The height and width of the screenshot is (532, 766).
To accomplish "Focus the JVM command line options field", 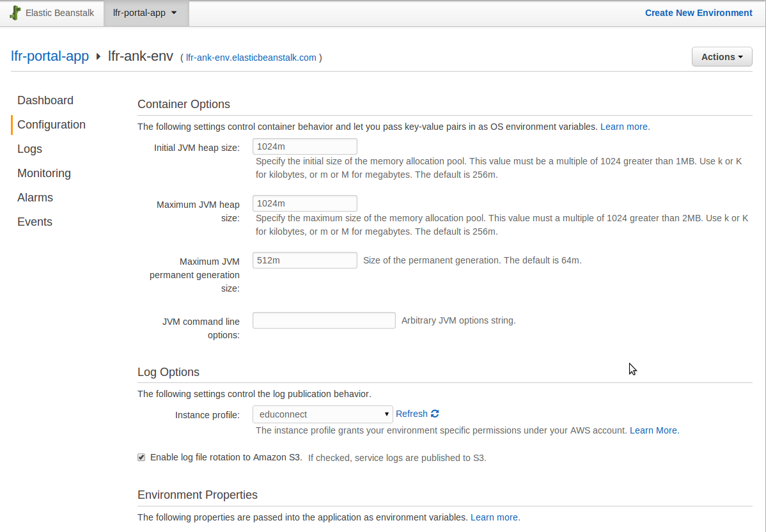I will (x=324, y=320).
